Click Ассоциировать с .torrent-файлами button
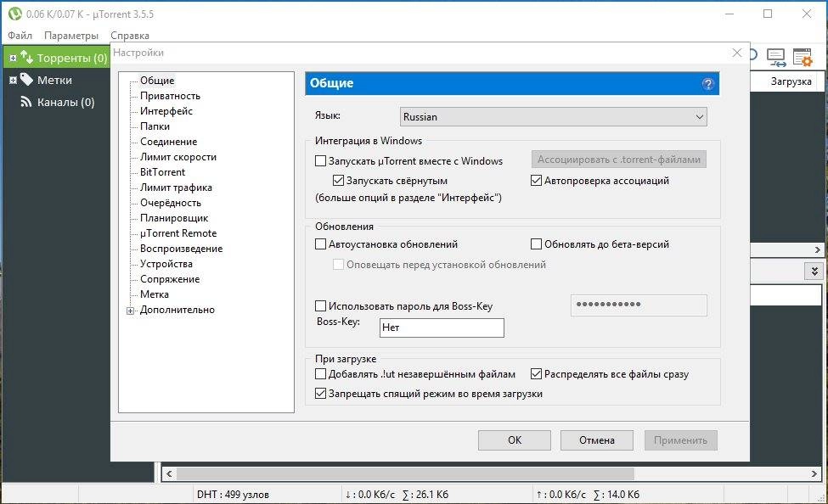828x504 pixels. 619,160
